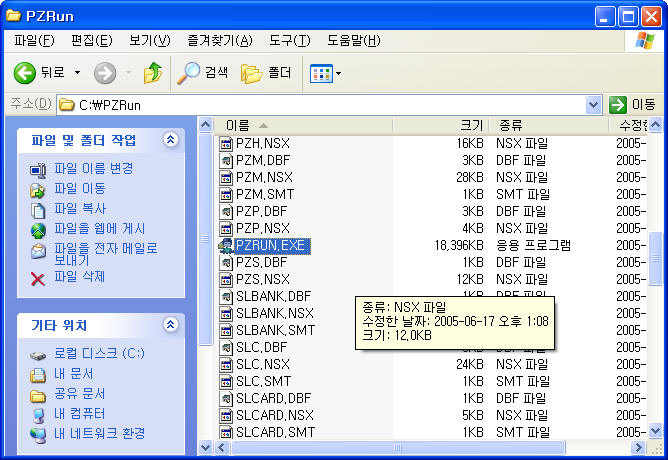Open 내 컴퓨터 link
668x460 pixels.
(x=79, y=414)
